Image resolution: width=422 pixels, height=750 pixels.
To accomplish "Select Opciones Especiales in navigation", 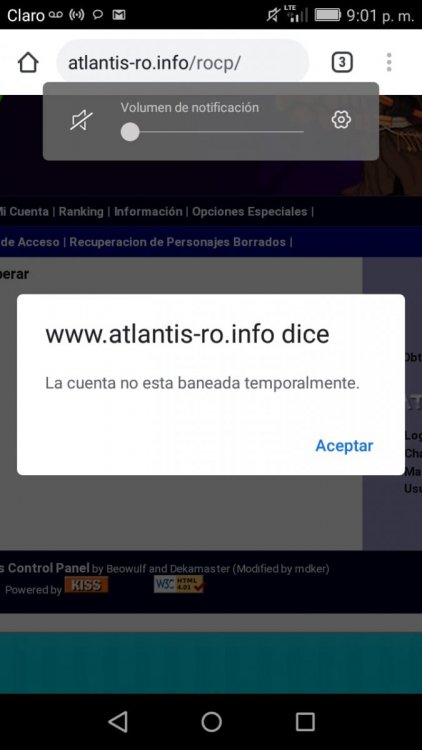I will click(x=249, y=211).
